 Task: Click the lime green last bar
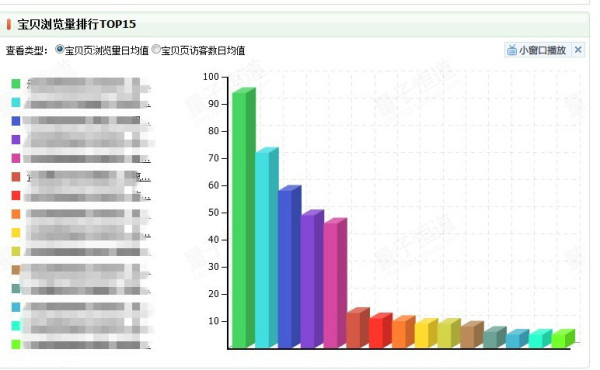tap(563, 339)
